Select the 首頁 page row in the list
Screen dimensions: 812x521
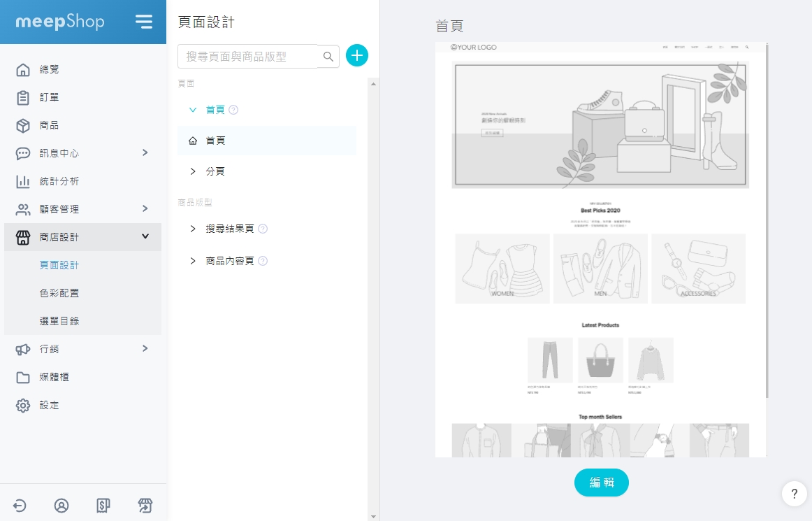tap(267, 141)
